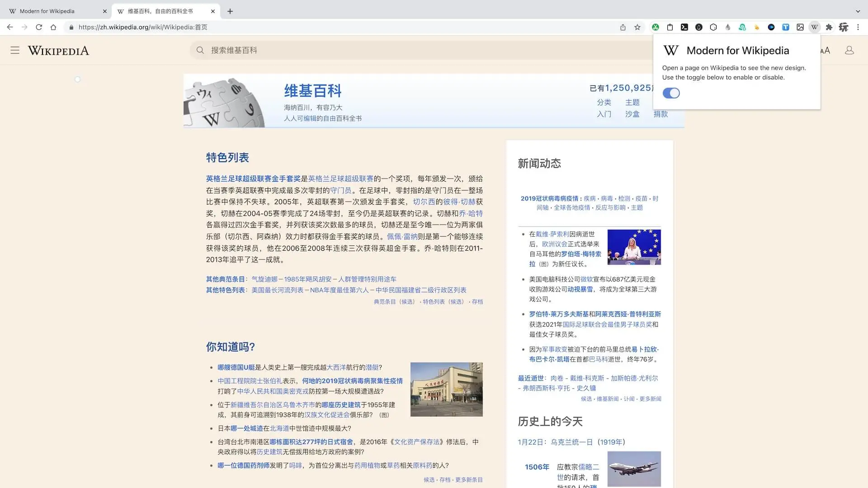Open a new browser tab
This screenshot has width=868, height=488.
coord(230,11)
